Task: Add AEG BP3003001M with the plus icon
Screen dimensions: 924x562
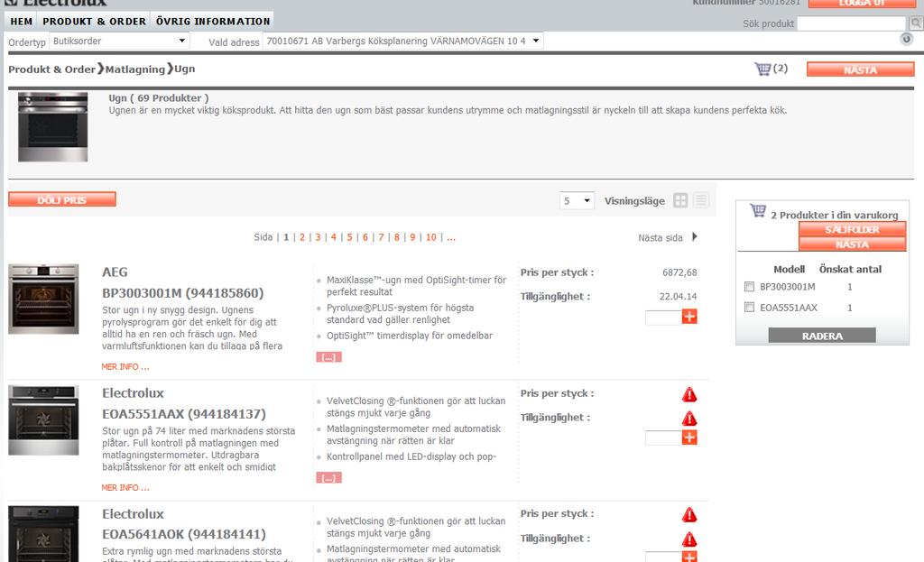Action: click(x=689, y=317)
